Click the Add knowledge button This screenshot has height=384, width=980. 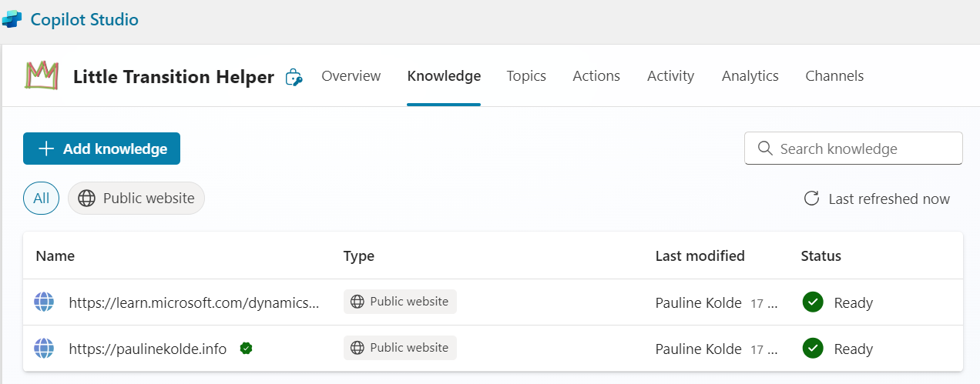[102, 149]
